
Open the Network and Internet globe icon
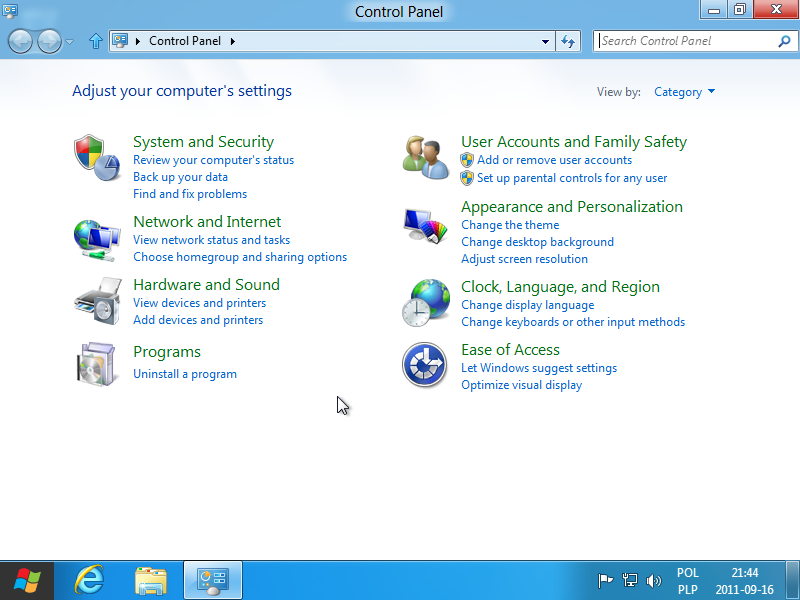[x=97, y=240]
